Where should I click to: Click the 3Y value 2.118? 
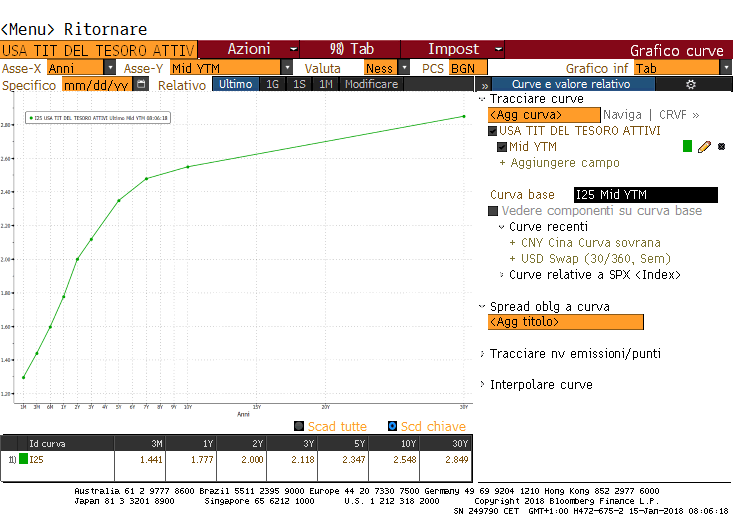[x=303, y=460]
